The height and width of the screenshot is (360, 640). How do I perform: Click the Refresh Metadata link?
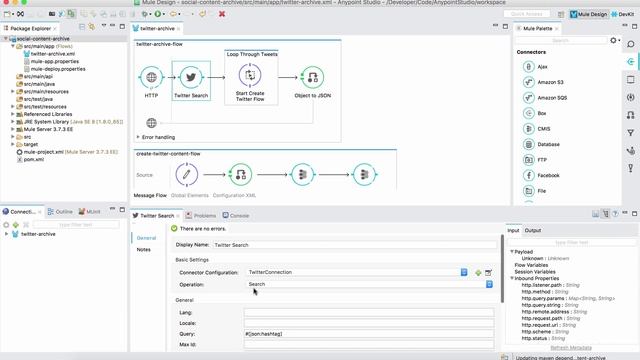(571, 348)
